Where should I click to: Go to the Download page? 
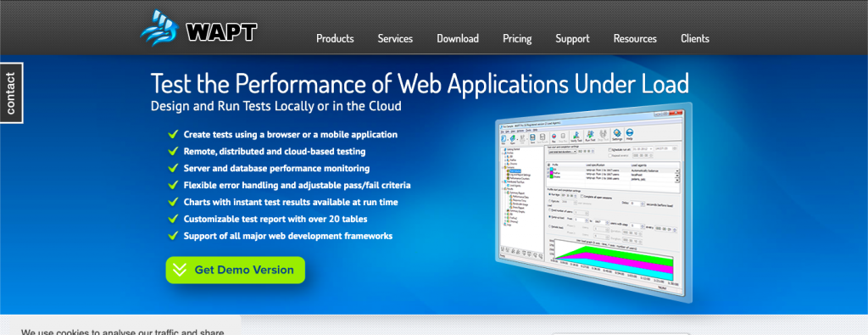pos(458,39)
